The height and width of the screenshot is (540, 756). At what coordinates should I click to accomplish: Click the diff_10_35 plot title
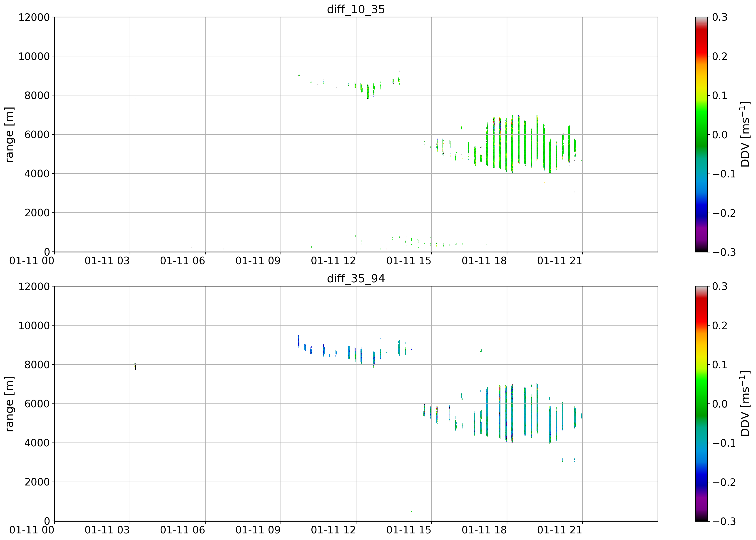tap(356, 9)
